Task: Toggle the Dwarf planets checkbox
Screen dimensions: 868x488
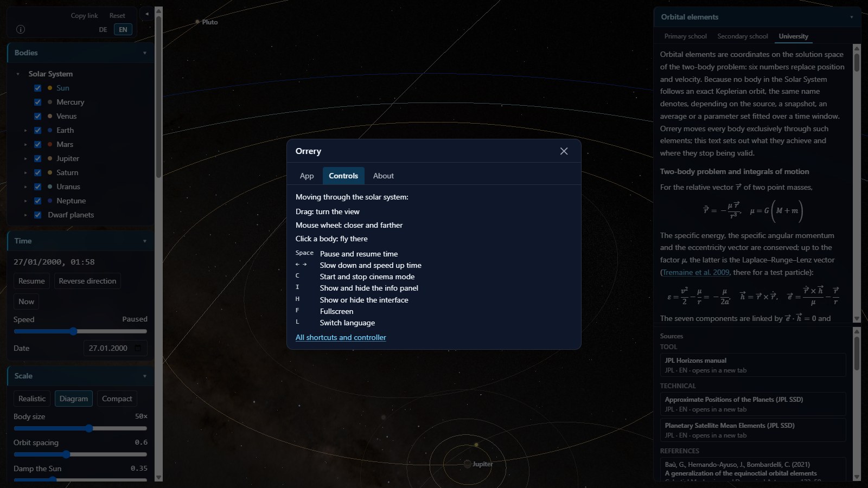Action: click(37, 215)
